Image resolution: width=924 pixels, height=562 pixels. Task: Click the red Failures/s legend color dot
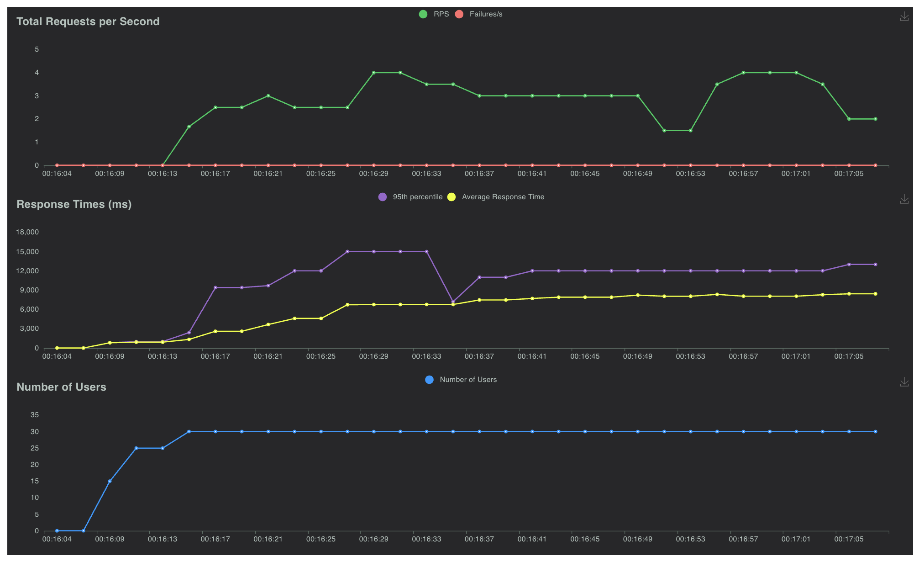coord(459,14)
